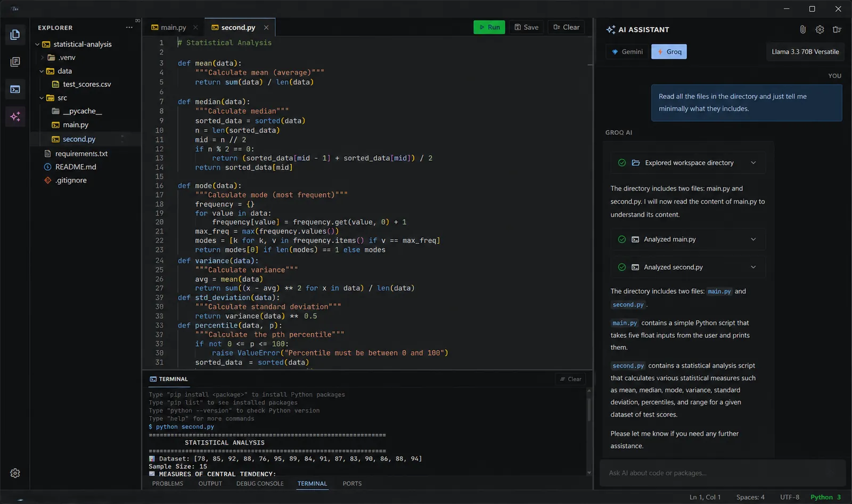
Task: Close the main.py editor tab
Action: (x=195, y=27)
